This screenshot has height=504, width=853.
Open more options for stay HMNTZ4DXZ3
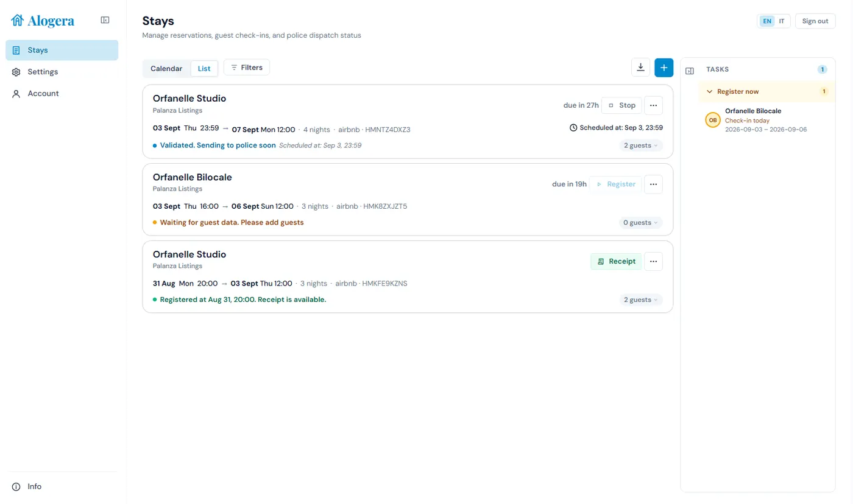653,105
